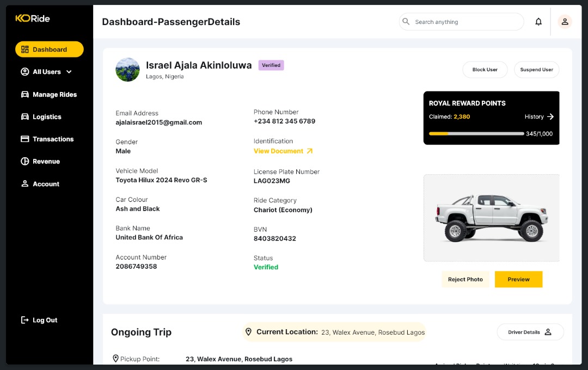Click the profile icon in top bar
Viewport: 588px width, 370px height.
point(565,22)
